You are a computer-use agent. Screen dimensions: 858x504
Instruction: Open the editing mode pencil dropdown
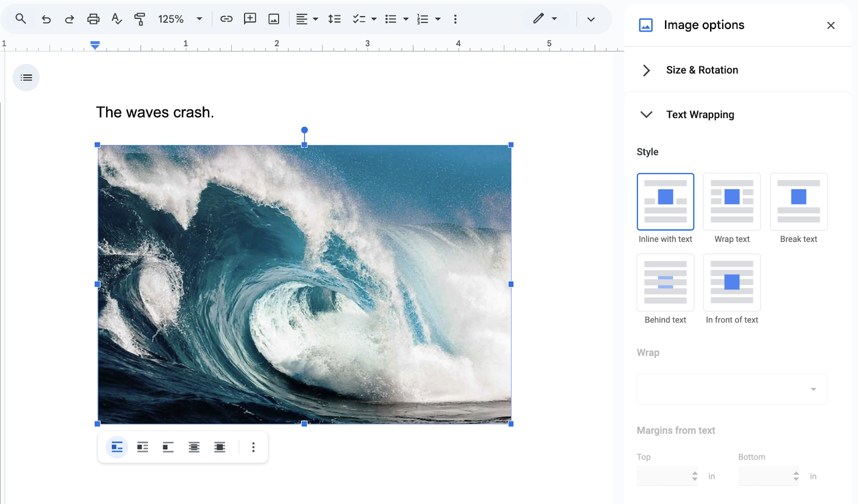tap(545, 19)
